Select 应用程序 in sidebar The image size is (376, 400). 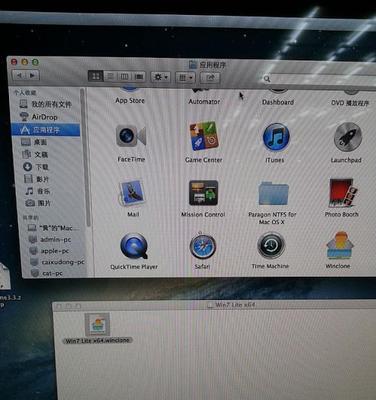46,130
